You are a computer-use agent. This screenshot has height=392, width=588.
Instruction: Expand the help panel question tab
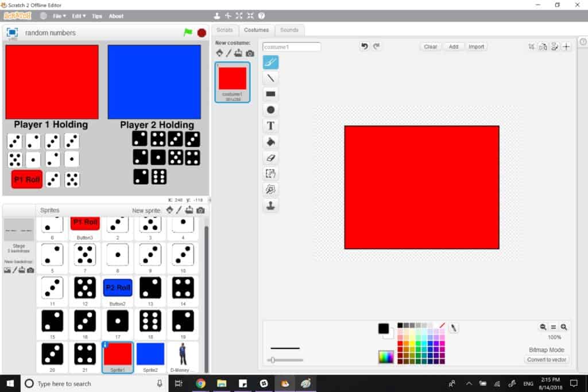tap(583, 42)
